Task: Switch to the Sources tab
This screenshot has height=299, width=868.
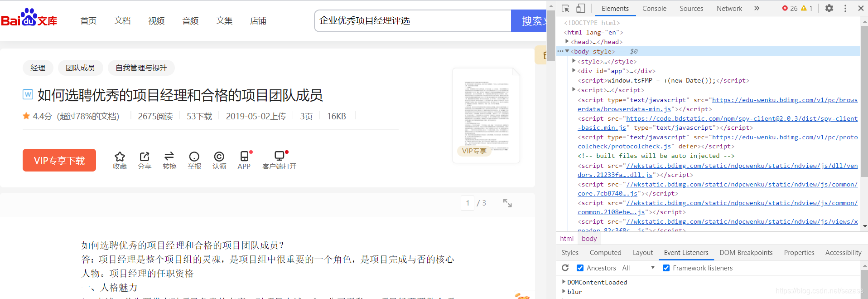Action: point(691,8)
